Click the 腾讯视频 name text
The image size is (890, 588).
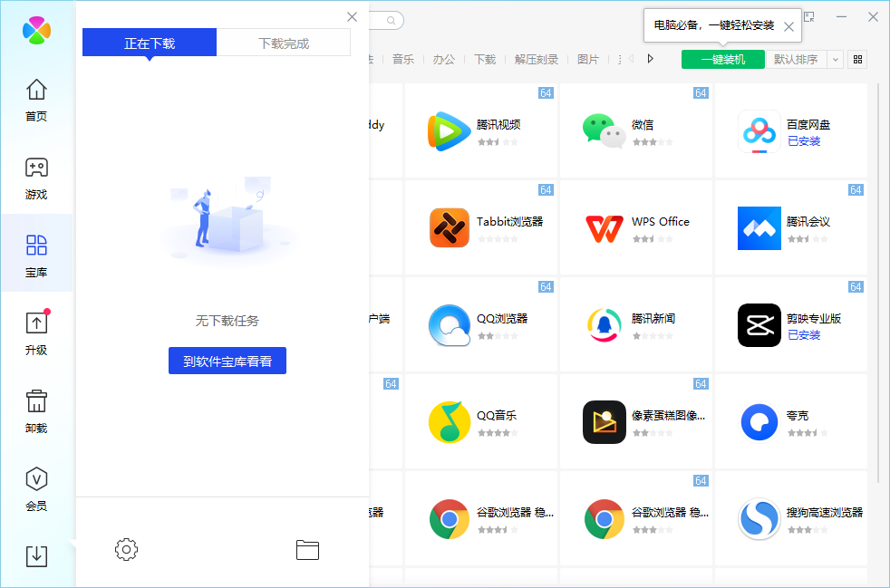[x=498, y=125]
